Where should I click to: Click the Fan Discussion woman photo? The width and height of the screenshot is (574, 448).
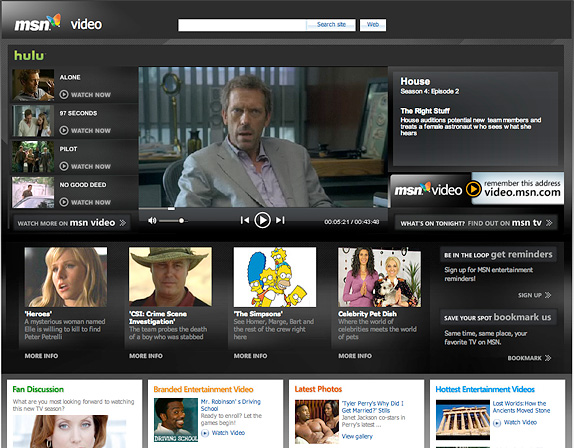tap(70, 432)
